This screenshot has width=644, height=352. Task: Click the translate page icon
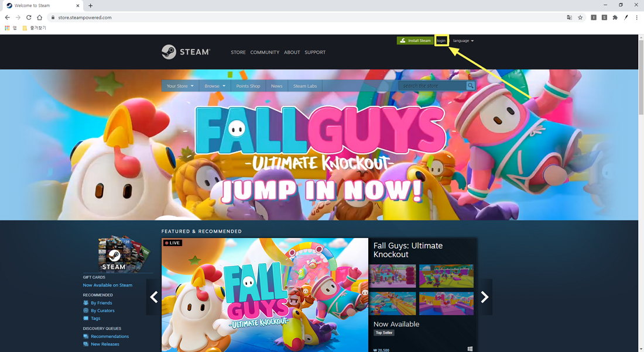pos(569,18)
